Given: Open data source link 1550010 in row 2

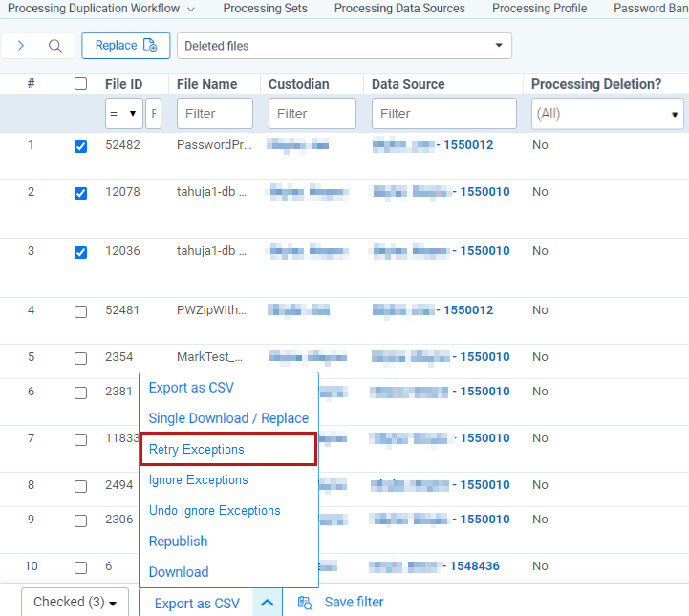Looking at the screenshot, I should [x=484, y=192].
